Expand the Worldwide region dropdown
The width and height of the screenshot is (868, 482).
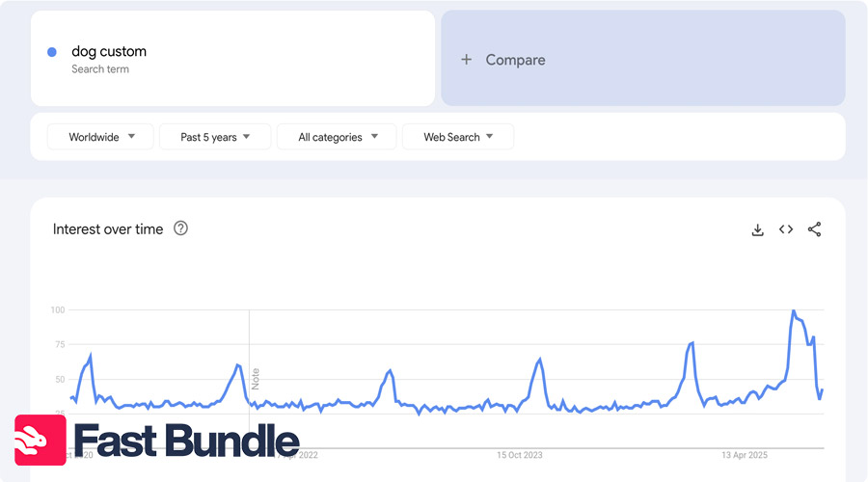100,137
